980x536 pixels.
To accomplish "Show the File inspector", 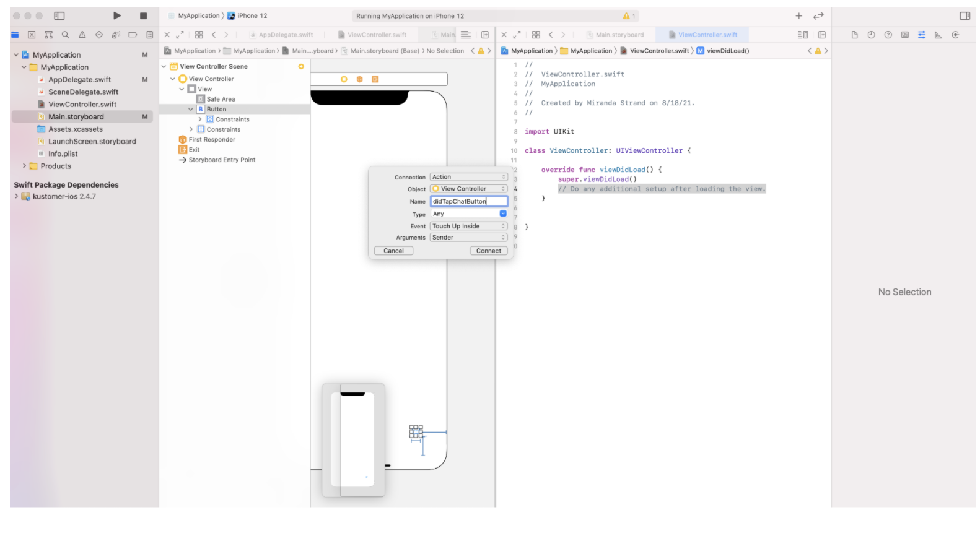I will coord(854,35).
